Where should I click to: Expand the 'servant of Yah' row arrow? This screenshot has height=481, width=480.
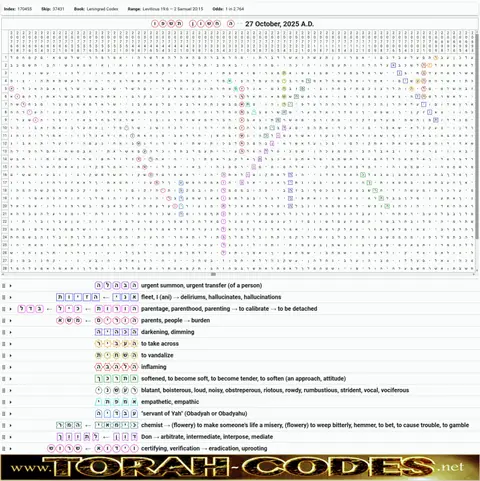pos(10,414)
